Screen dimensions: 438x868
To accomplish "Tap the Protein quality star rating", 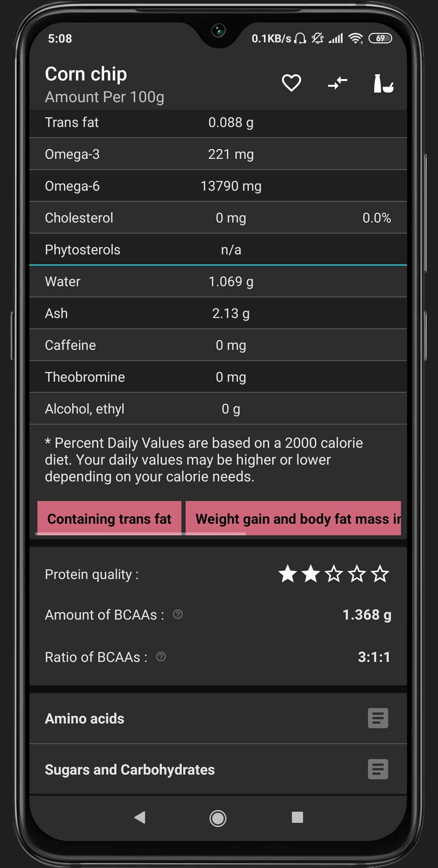I will coord(334,574).
